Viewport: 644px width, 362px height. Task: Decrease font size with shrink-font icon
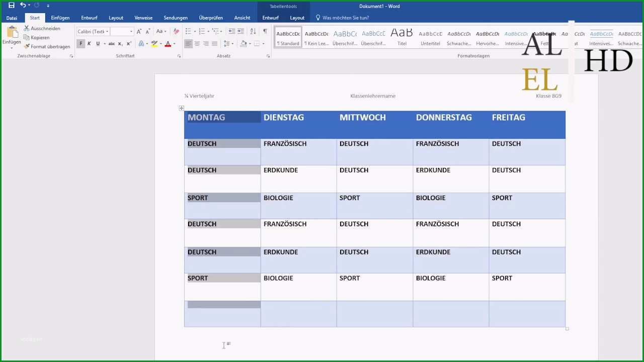click(x=148, y=31)
